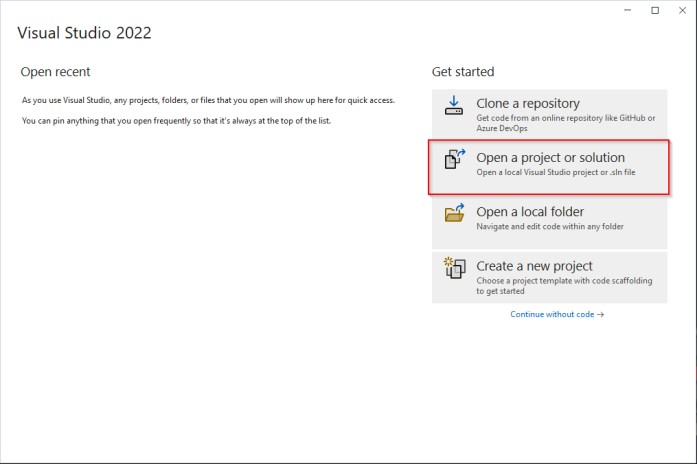Choose the "Open a project or solution" title
697x464 pixels.
[x=550, y=157]
